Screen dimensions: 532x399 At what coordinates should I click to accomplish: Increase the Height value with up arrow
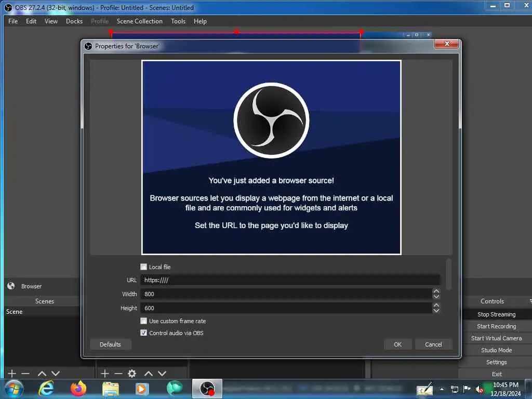[x=436, y=305]
